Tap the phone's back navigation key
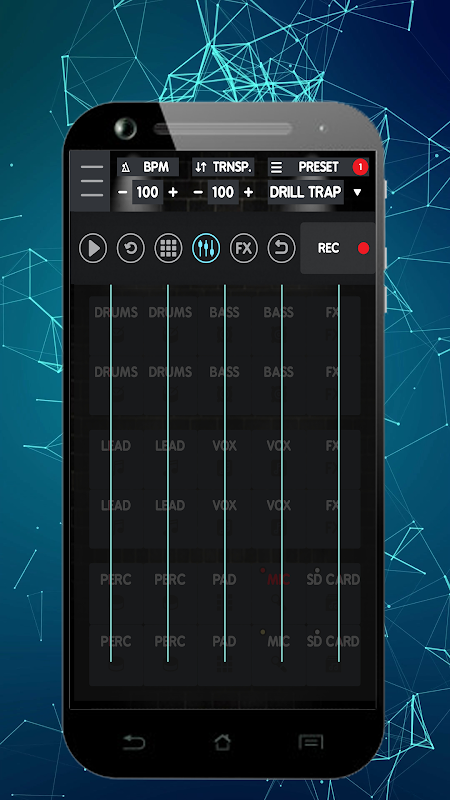Viewport: 450px width, 800px height. pyautogui.click(x=134, y=742)
